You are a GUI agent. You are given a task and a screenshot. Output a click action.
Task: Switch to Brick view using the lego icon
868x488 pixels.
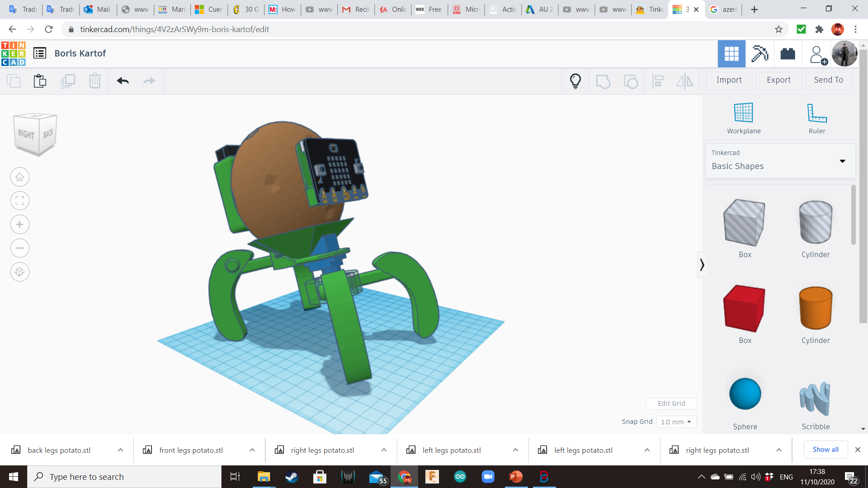[788, 53]
